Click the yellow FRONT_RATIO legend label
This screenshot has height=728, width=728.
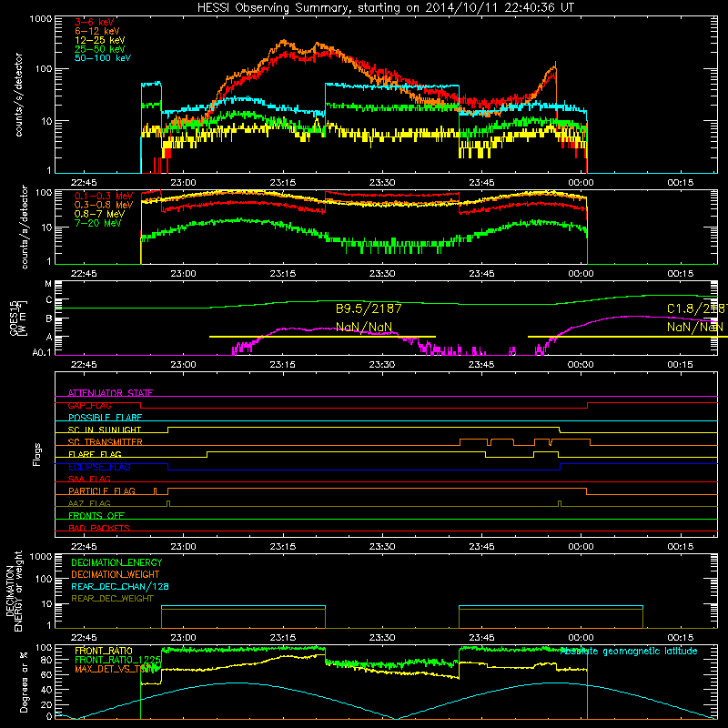tap(104, 651)
